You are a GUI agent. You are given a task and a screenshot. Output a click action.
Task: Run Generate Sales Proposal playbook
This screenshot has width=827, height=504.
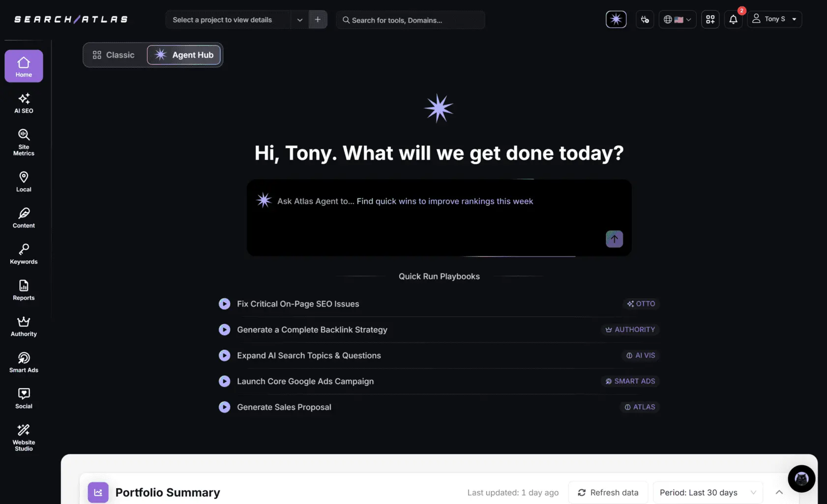click(x=224, y=407)
